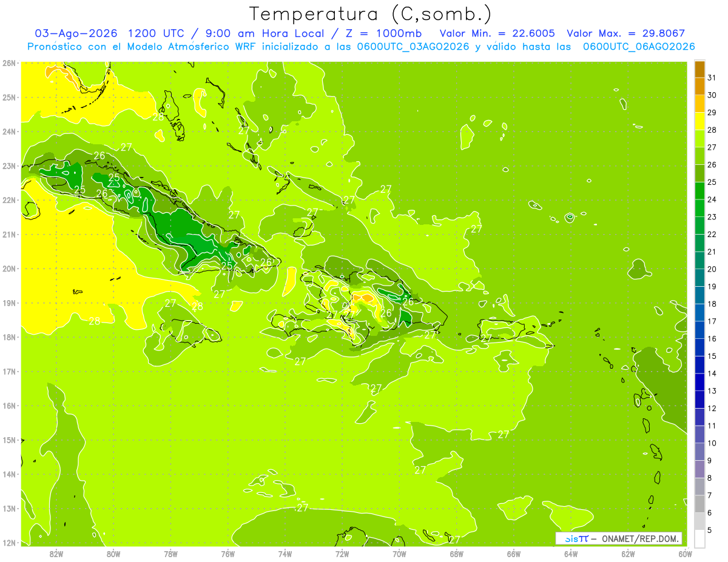Click the longitude label '78W'
Image resolution: width=728 pixels, height=562 pixels.
pyautogui.click(x=170, y=554)
